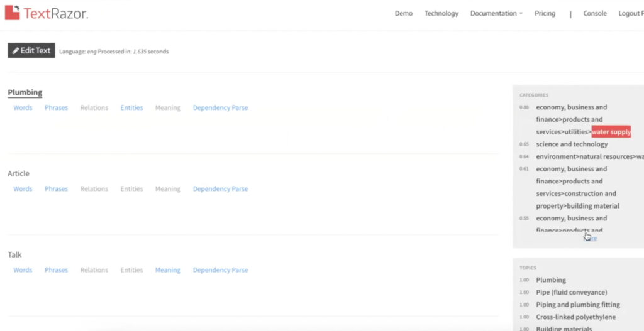
Task: Open Relations tab under Plumbing
Action: click(x=94, y=107)
